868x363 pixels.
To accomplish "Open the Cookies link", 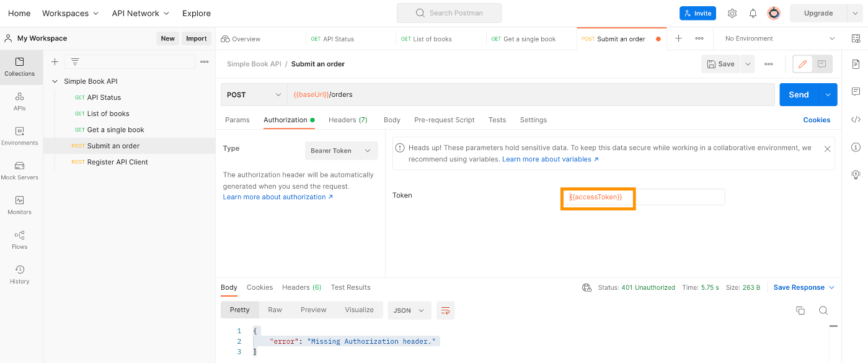I will [x=817, y=120].
